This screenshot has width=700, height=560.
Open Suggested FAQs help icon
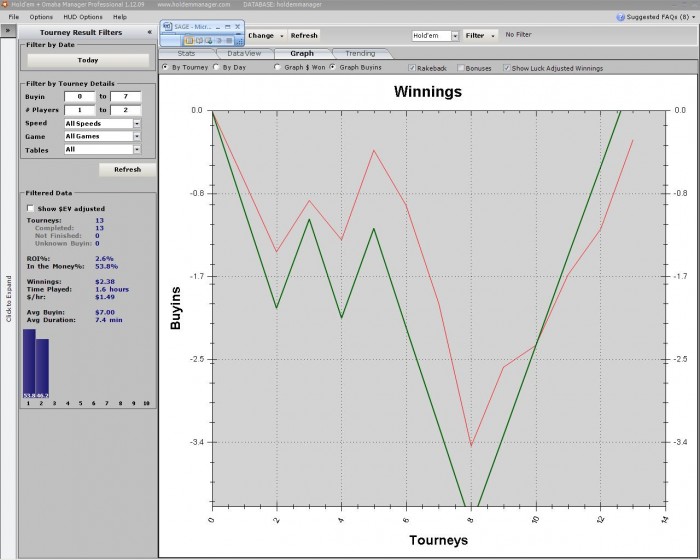(x=620, y=17)
